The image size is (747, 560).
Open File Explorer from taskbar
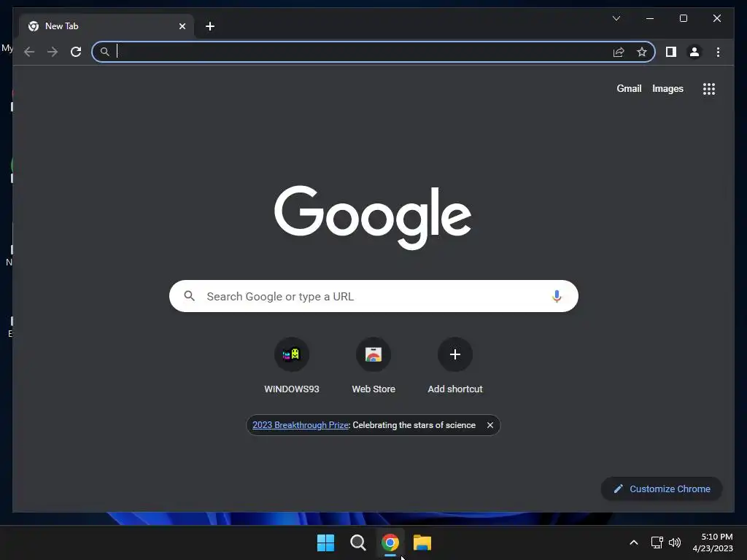[422, 542]
